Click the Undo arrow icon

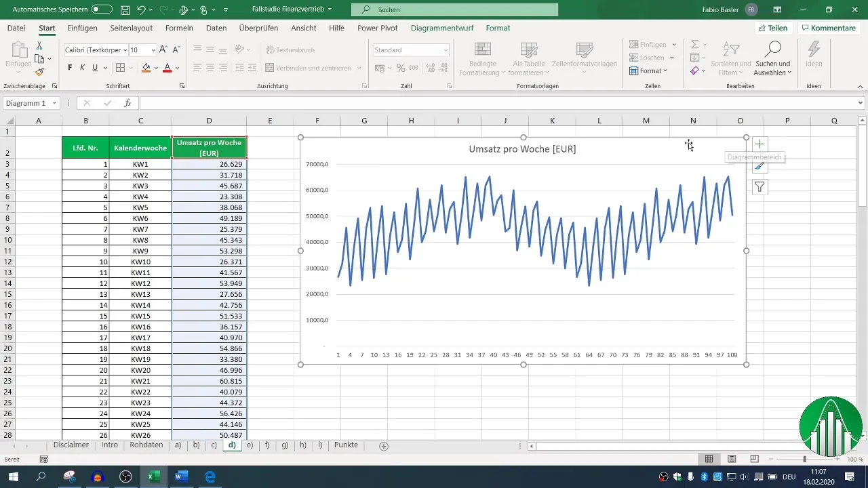click(141, 10)
